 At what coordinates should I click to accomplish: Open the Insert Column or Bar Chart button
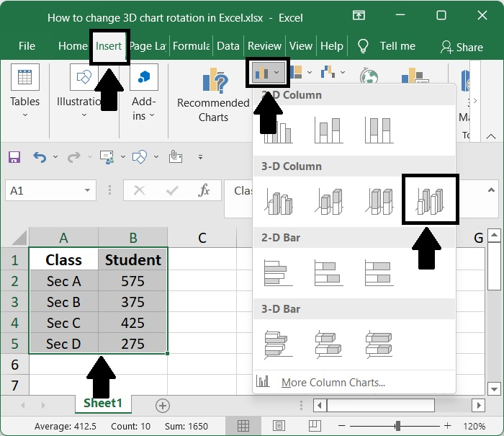pos(267,72)
